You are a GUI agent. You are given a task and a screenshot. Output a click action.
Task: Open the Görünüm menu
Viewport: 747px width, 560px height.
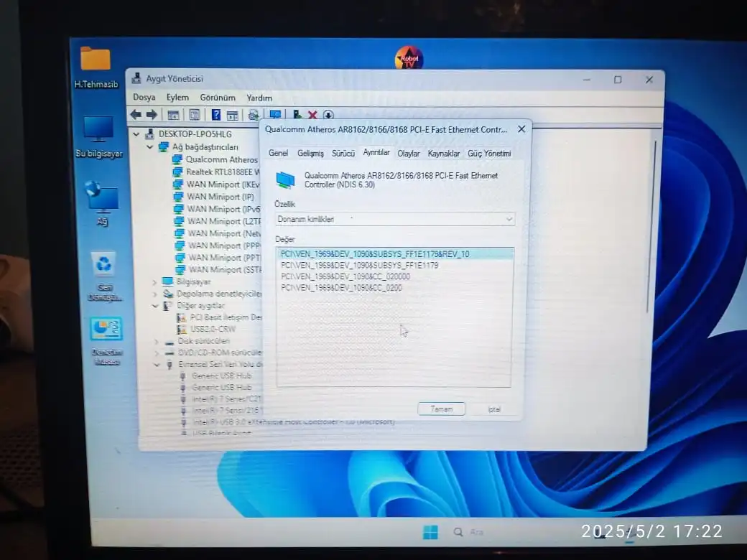point(217,97)
